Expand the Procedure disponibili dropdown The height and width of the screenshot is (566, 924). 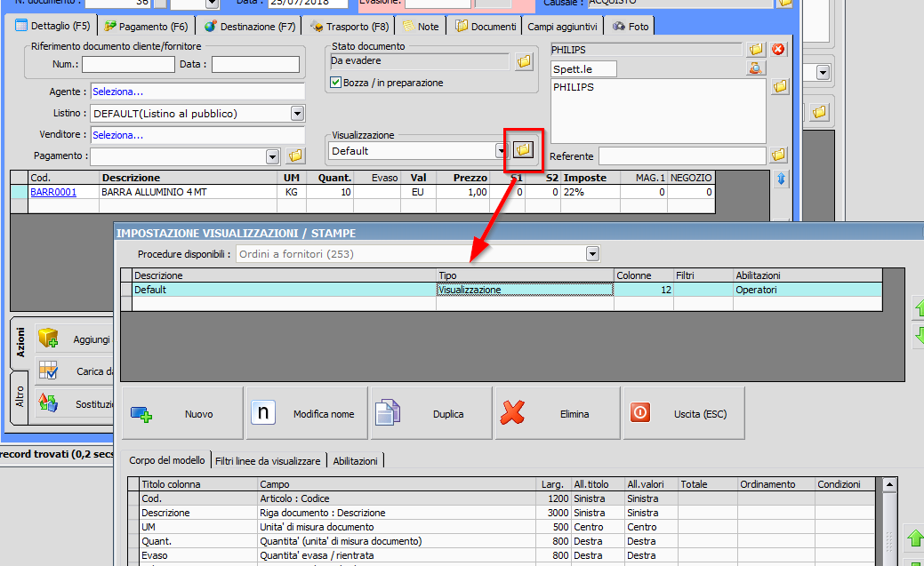(593, 255)
